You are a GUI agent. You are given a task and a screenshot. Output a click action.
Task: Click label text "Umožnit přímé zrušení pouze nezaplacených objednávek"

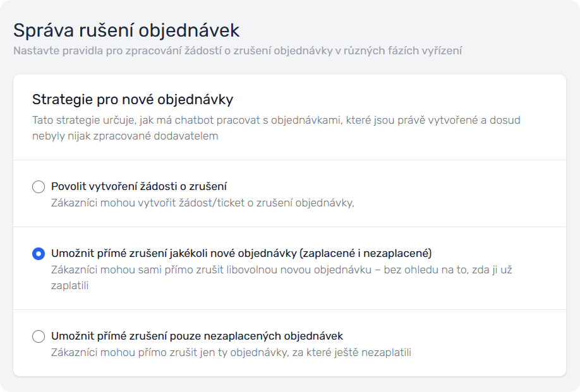click(x=196, y=336)
